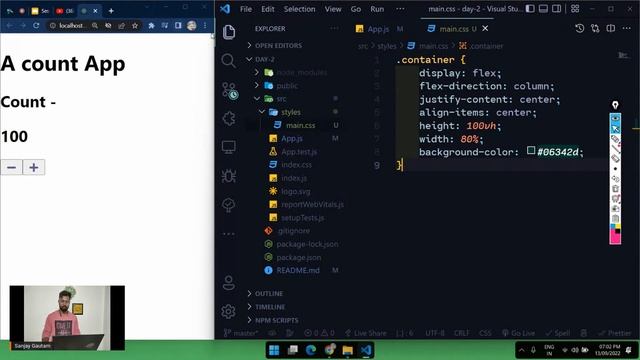
Task: Open the Search view in activity bar
Action: (x=229, y=61)
